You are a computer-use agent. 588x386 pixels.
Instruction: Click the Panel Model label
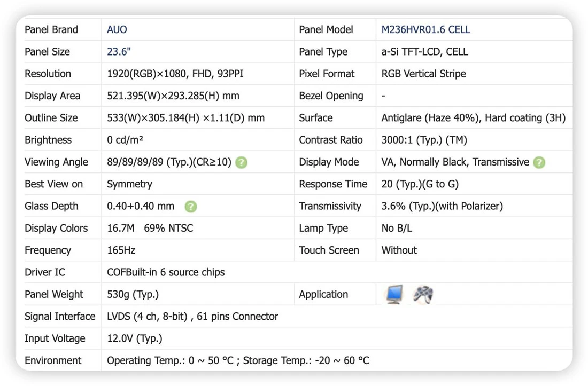click(326, 29)
